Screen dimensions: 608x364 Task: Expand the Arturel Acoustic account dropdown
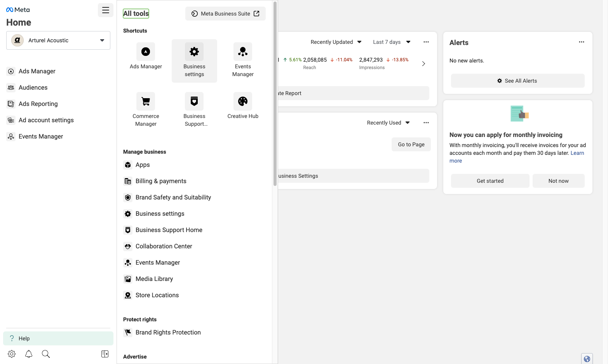(58, 40)
